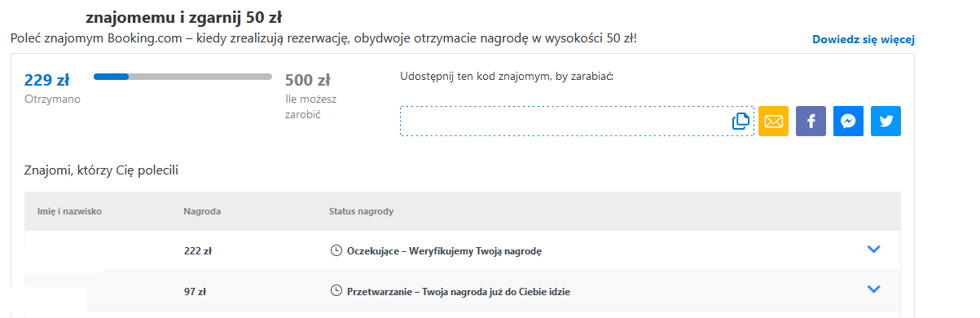Share referral code via email icon
This screenshot has height=318, width=980.
[773, 121]
